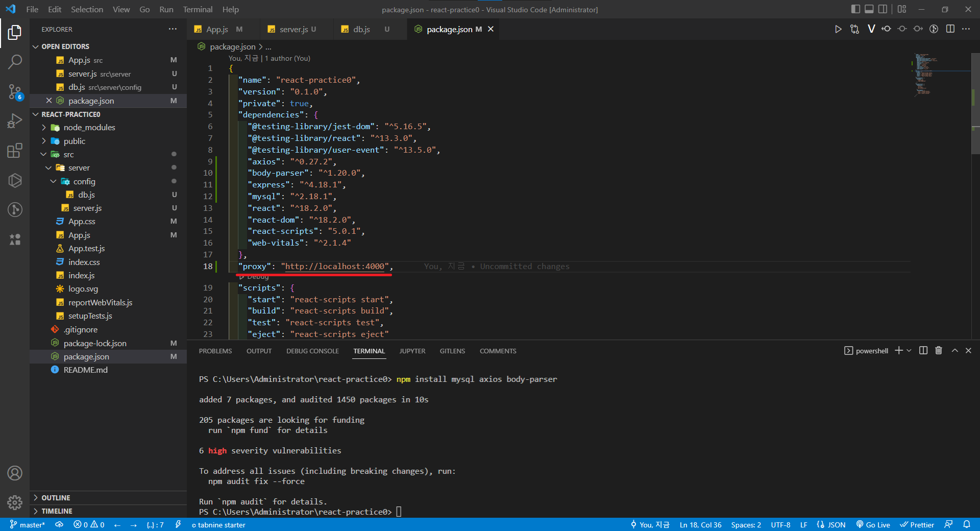Viewport: 980px width, 531px height.
Task: Open Run and Debug view
Action: coord(15,121)
